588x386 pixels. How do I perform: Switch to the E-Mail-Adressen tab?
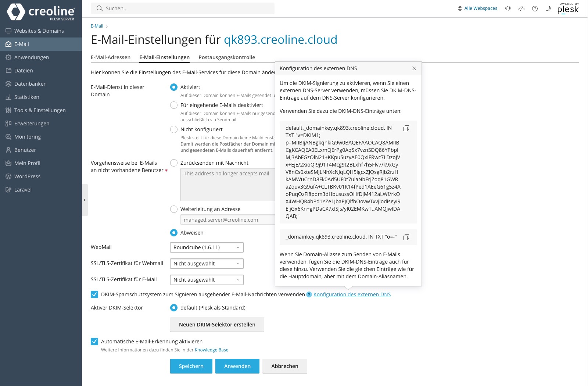[111, 57]
